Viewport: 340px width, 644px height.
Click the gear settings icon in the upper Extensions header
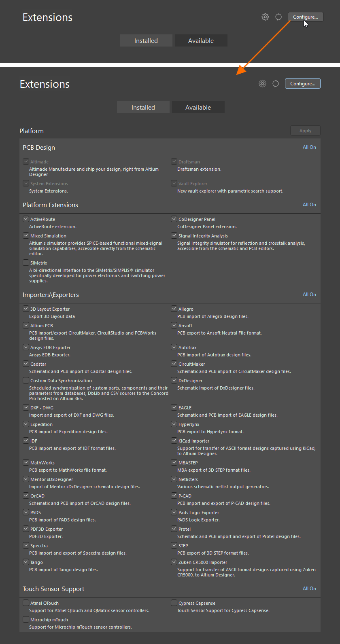coord(265,17)
